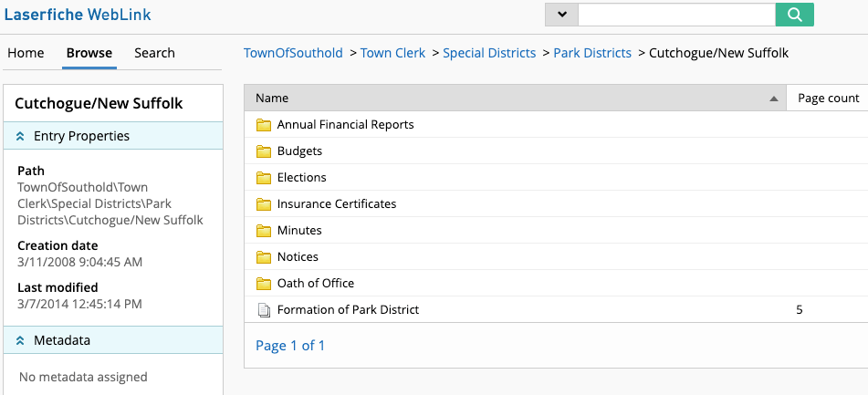Switch to the Search tab
The height and width of the screenshot is (395, 868).
point(154,53)
